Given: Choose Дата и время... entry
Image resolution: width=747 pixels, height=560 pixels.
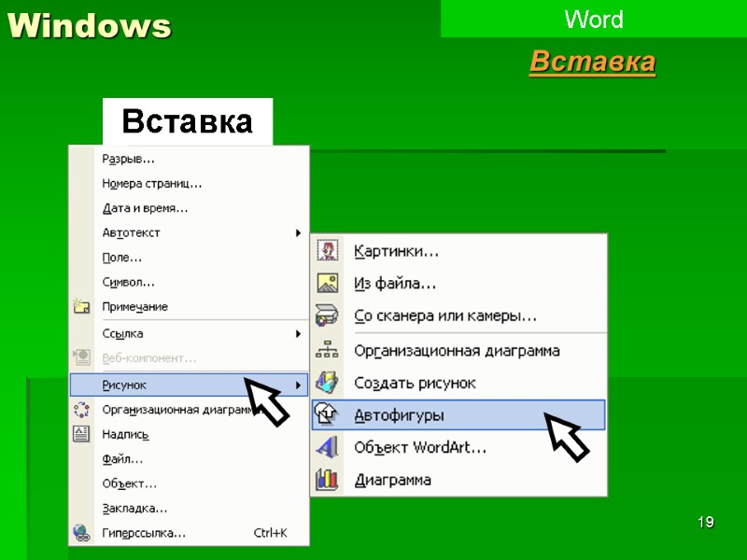Looking at the screenshot, I should click(x=190, y=208).
